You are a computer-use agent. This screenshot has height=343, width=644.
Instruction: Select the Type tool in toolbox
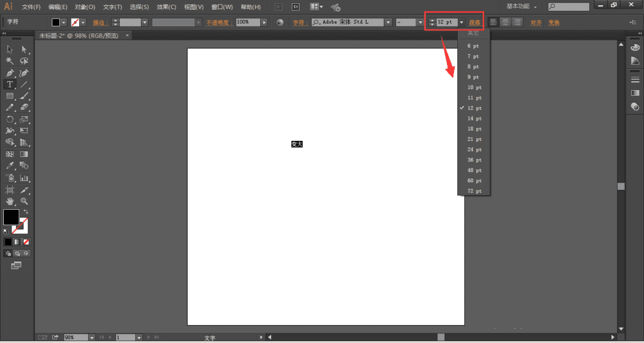10,84
